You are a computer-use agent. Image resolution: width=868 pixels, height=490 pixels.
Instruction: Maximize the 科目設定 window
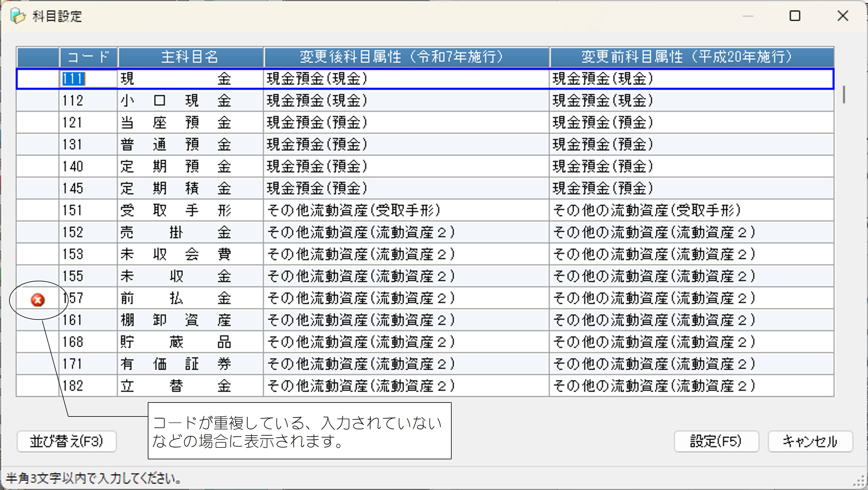tap(795, 16)
